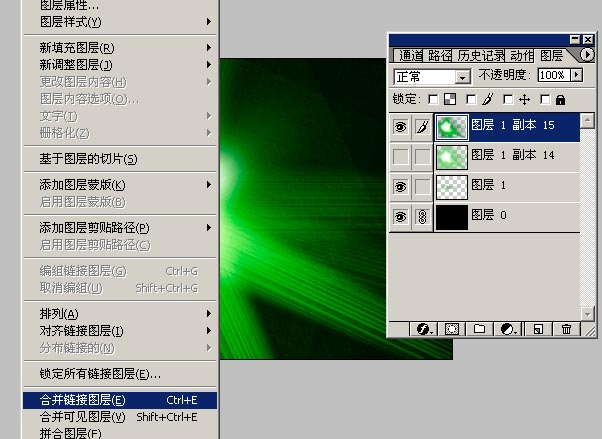Show layer 图层 1 副本 14 visibility box

click(x=400, y=157)
